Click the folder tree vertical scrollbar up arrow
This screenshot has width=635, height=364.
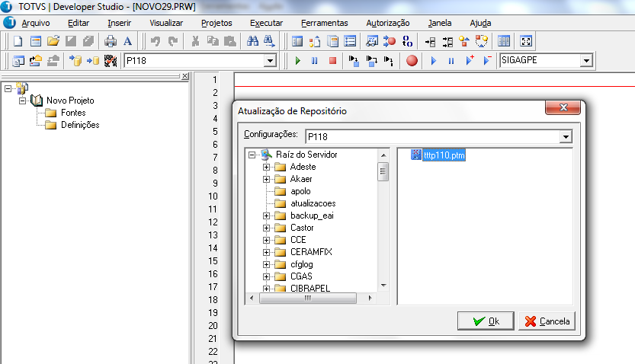[383, 155]
